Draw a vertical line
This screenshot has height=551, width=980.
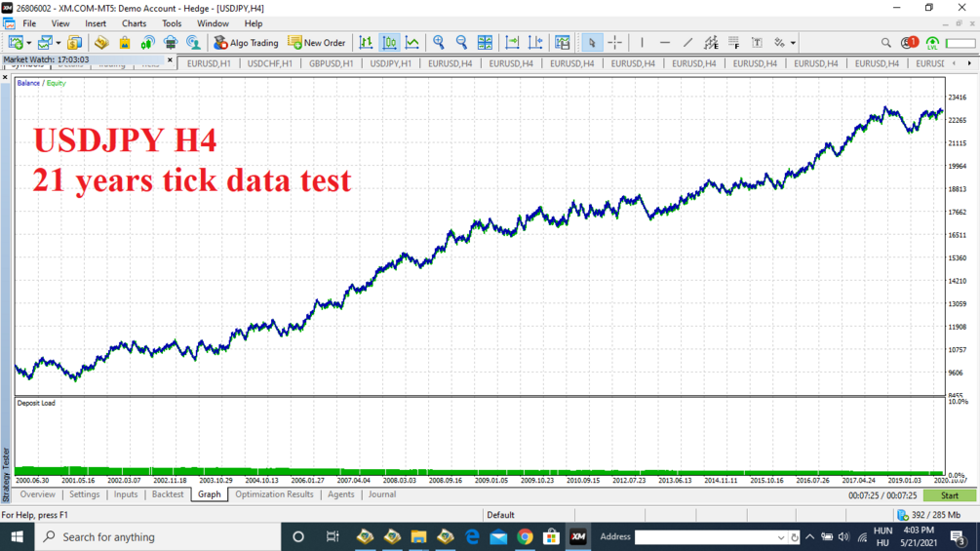642,43
